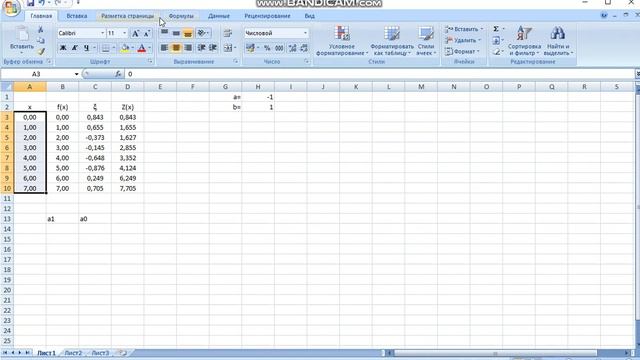Set top vertical alignment
Viewport: 640px width, 360px height.
click(x=164, y=33)
